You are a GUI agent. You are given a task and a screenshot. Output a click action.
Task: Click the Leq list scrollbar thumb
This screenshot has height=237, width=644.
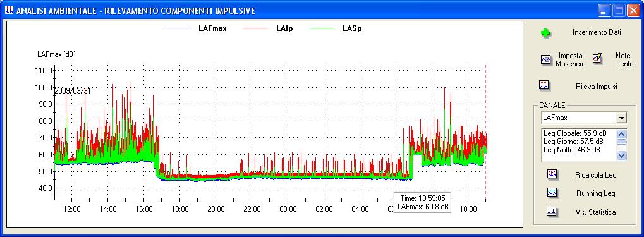pyautogui.click(x=621, y=142)
